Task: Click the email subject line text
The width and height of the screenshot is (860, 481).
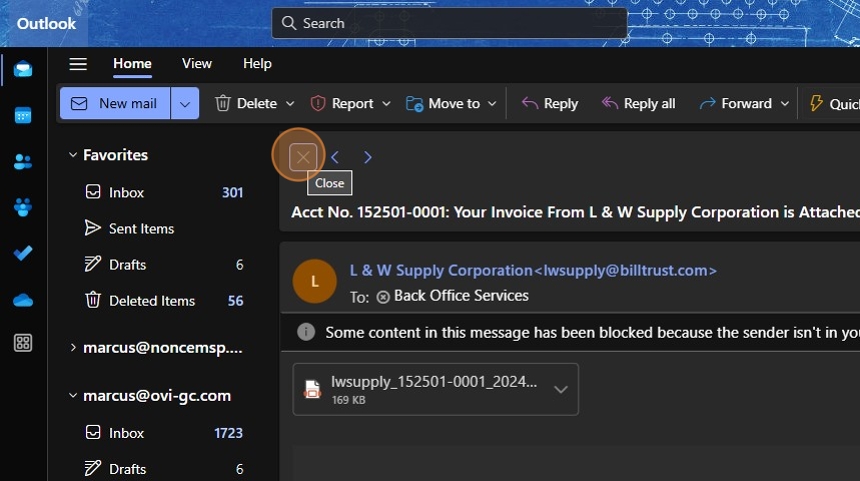Action: tap(575, 212)
